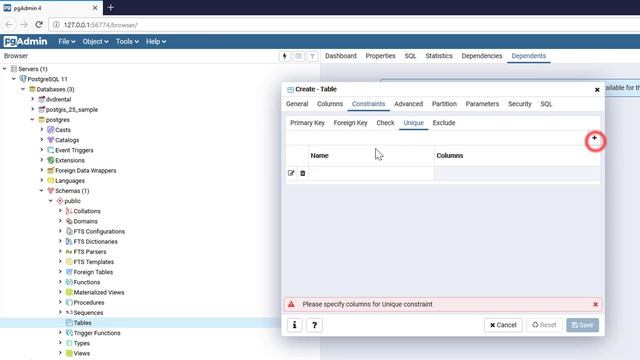The height and width of the screenshot is (360, 640).
Task: Expand the Trigger Functions node
Action: click(x=60, y=333)
